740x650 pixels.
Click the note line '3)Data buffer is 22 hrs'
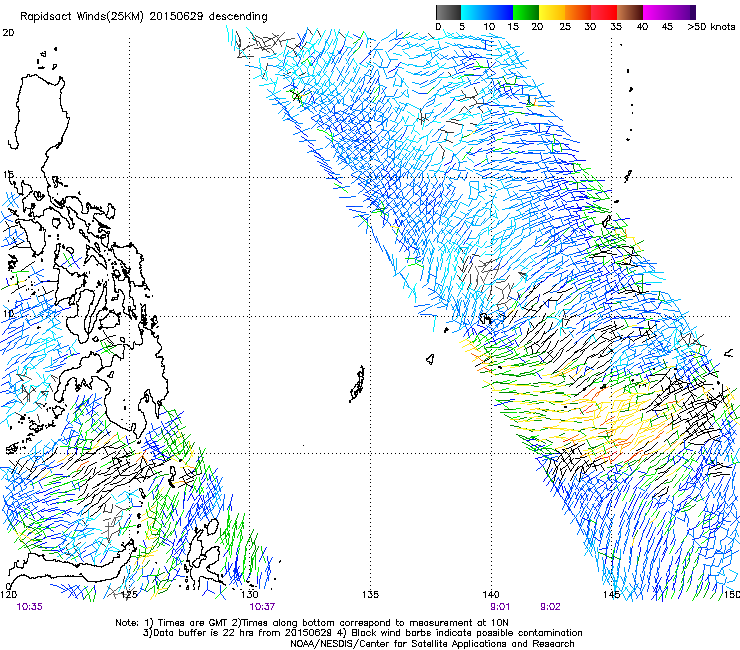(x=363, y=633)
